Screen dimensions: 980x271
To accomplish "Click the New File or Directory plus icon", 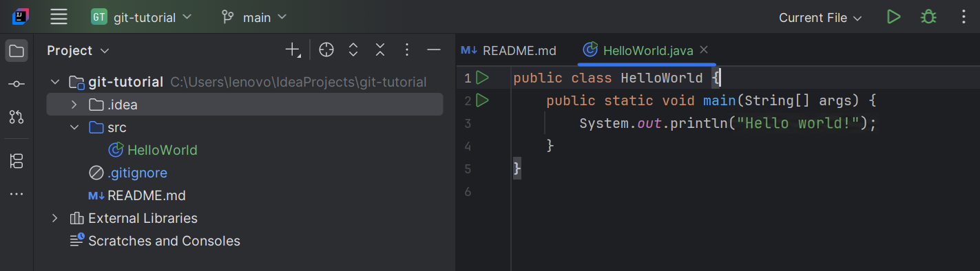I will 293,50.
